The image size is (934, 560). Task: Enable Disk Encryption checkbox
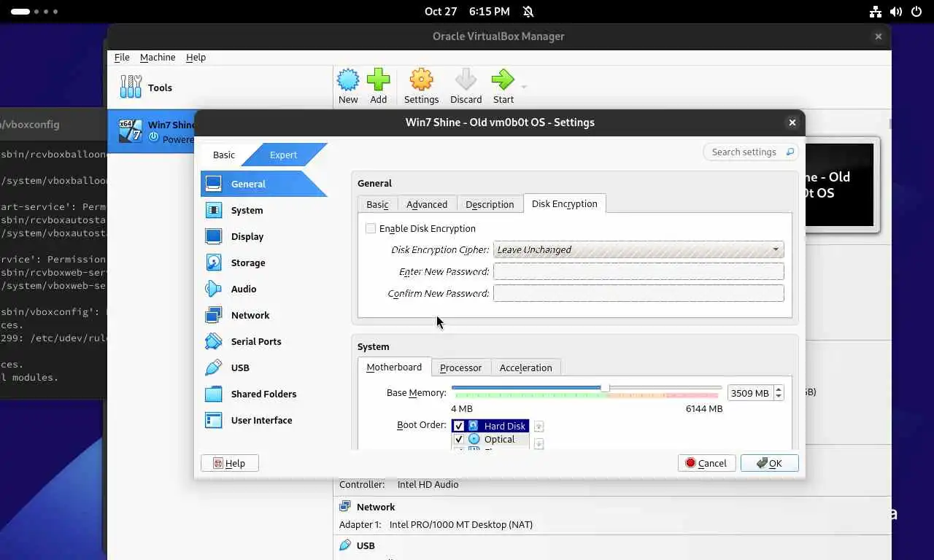coord(371,228)
